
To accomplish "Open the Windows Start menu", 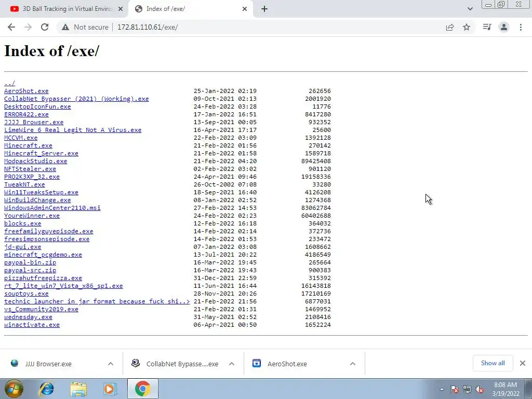I will pos(14,389).
